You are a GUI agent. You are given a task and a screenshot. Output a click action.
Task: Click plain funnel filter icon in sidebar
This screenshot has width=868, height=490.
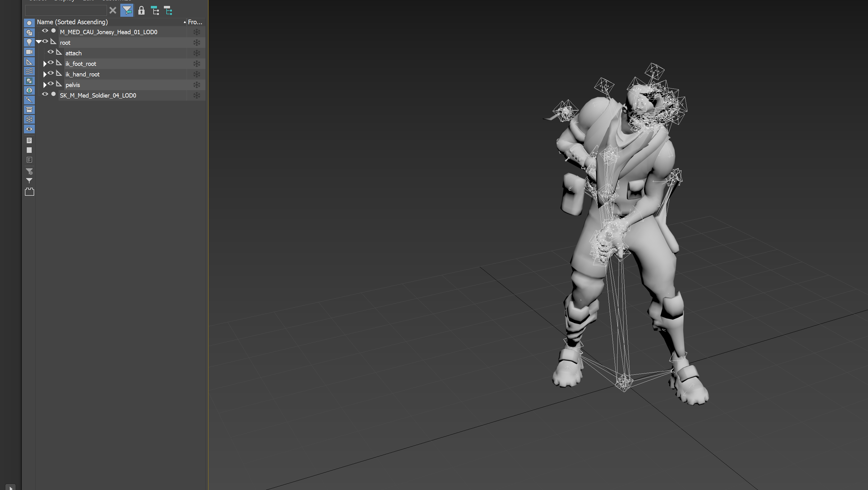click(29, 181)
